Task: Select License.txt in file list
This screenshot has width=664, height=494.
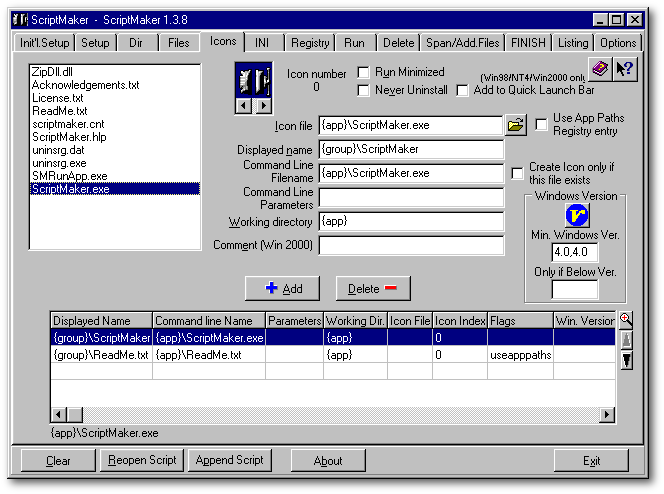Action: 115,98
